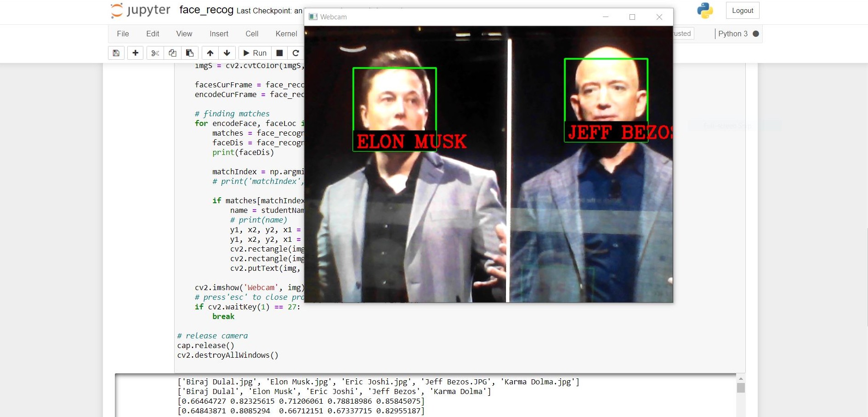868x417 pixels.
Task: Open the Edit menu
Action: point(153,34)
